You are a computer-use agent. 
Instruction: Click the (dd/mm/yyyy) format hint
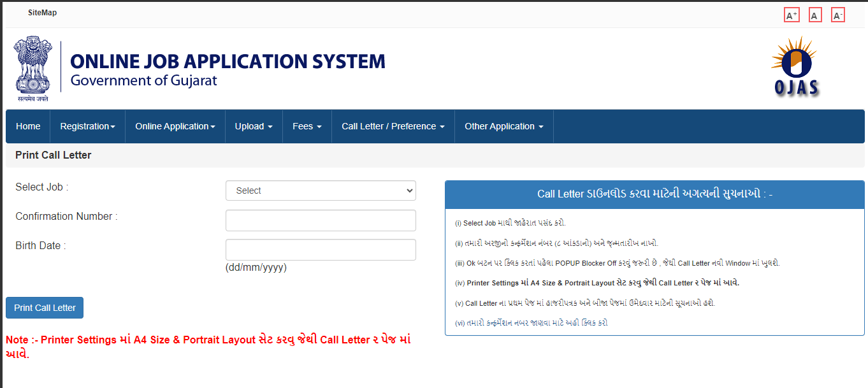coord(256,268)
